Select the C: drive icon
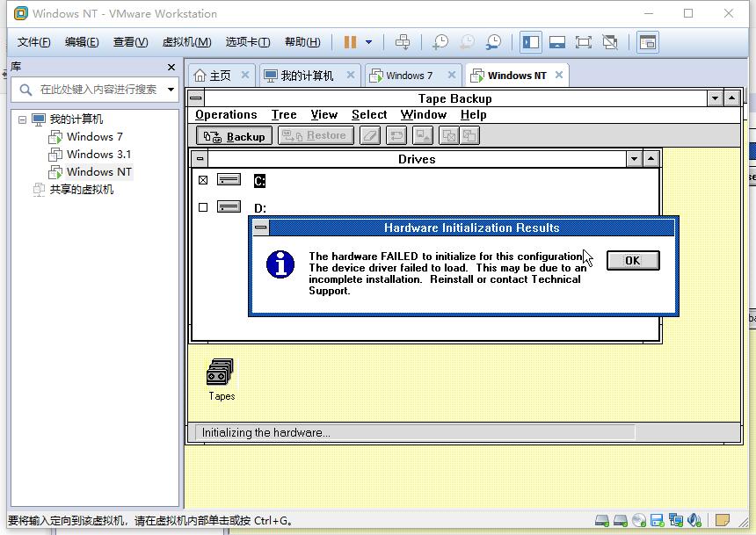The width and height of the screenshot is (756, 535). click(229, 180)
